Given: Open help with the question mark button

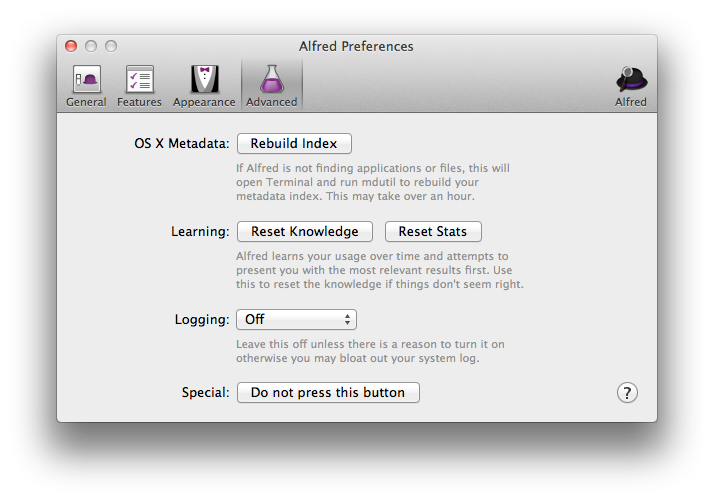Looking at the screenshot, I should click(628, 393).
